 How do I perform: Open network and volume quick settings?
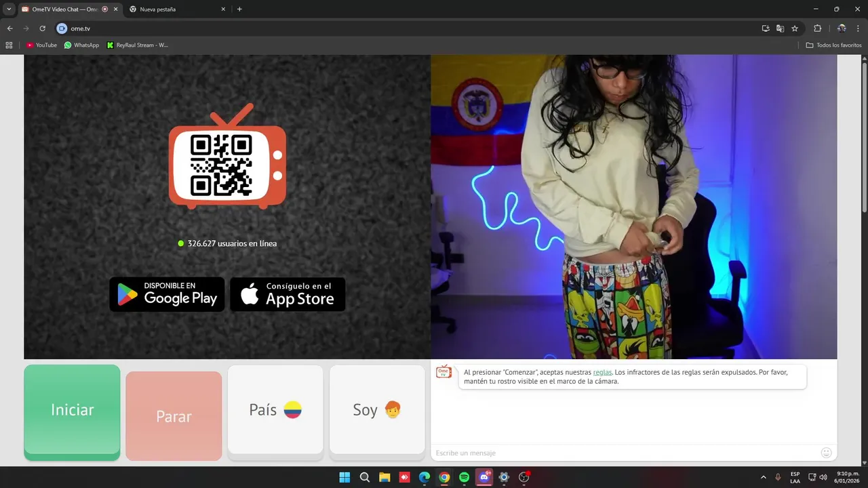817,477
